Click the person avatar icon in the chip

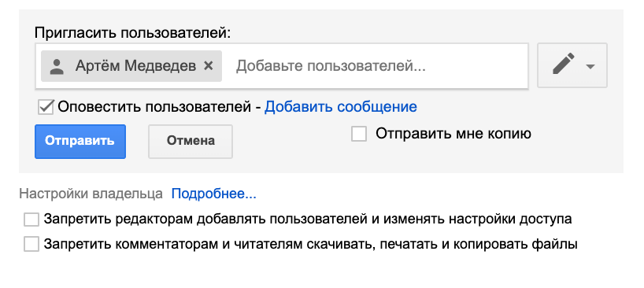coord(57,66)
